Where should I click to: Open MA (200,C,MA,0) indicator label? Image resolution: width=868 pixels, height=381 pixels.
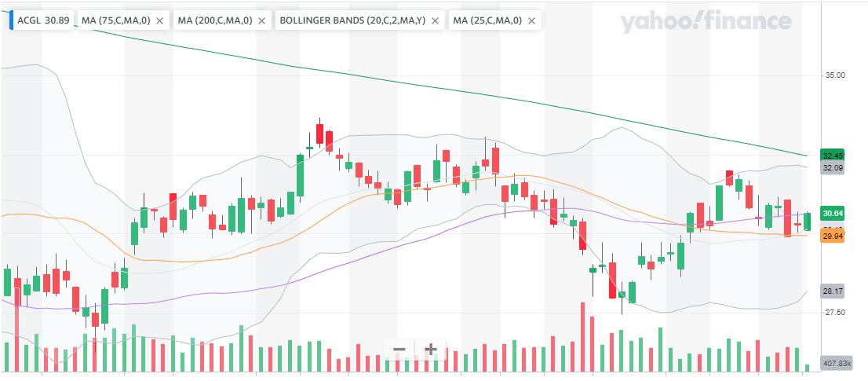point(214,20)
